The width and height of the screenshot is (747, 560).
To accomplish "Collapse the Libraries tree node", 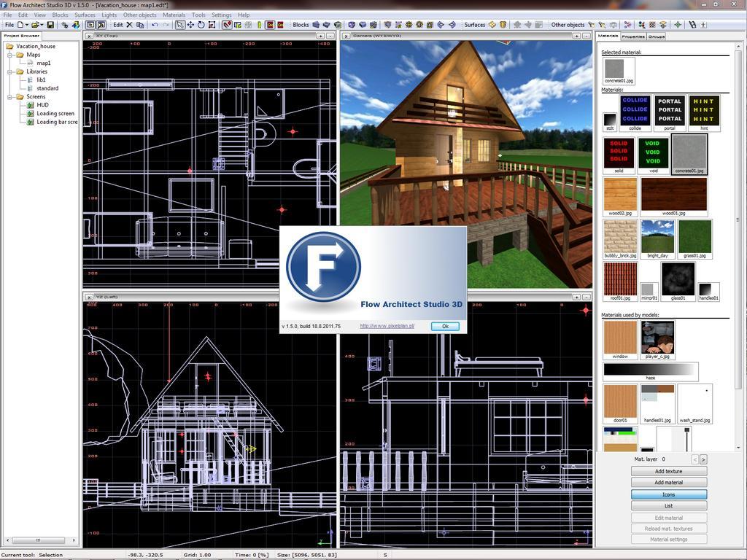I will click(x=9, y=71).
